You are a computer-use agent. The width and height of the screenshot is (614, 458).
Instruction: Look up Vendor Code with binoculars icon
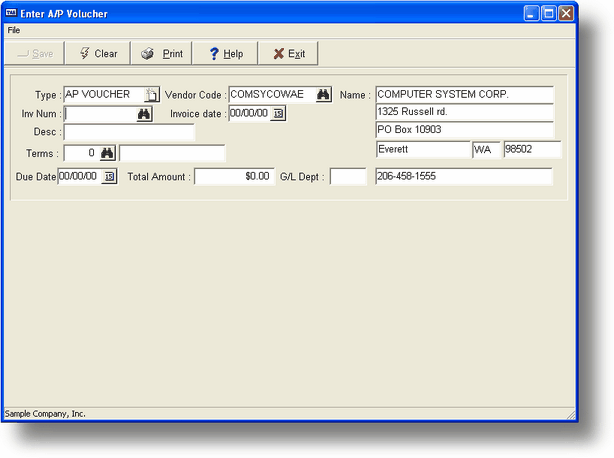click(323, 94)
